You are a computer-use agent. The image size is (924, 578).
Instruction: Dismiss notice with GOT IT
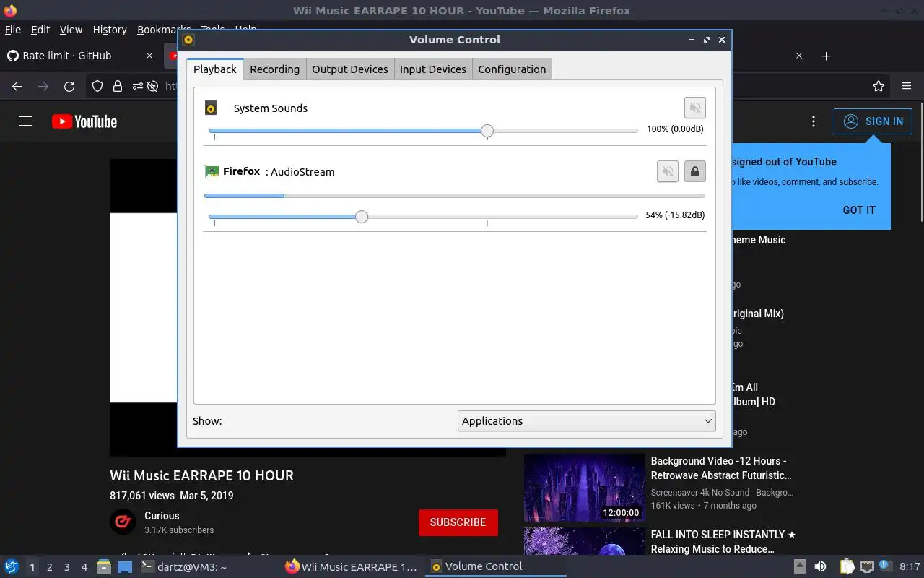859,210
